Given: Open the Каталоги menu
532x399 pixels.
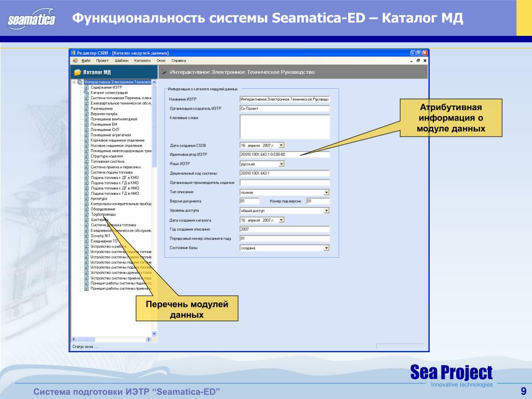Looking at the screenshot, I should [x=142, y=61].
